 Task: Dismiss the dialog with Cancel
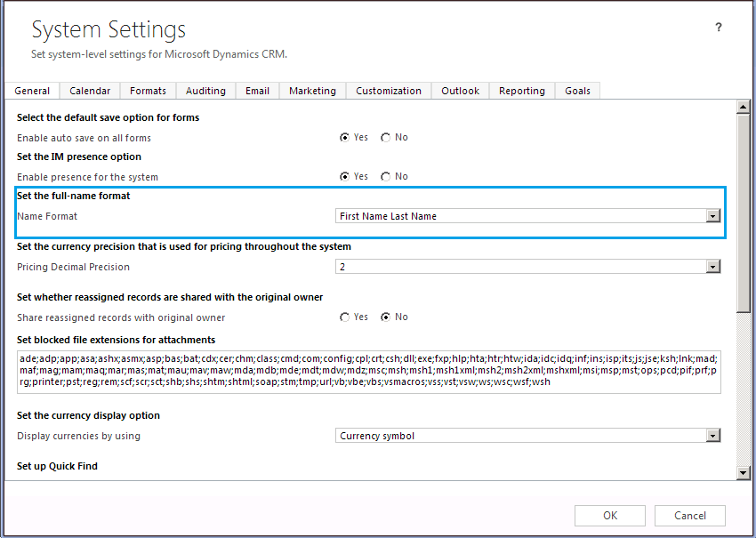coord(690,515)
